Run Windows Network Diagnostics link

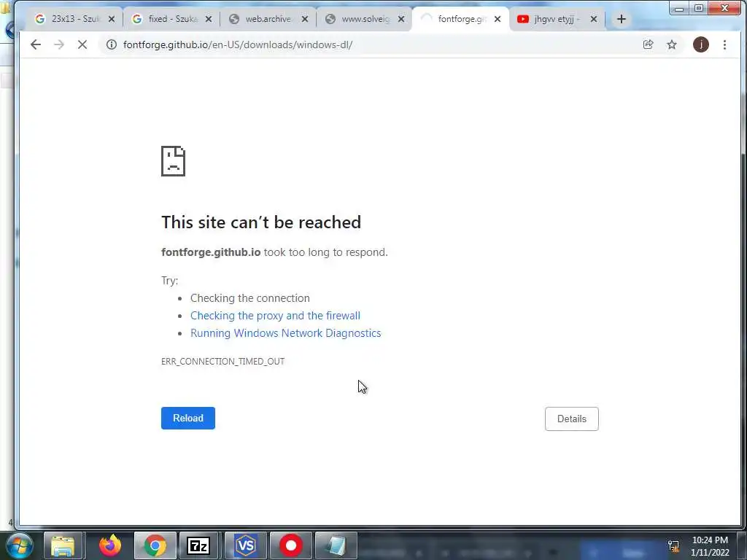286,333
